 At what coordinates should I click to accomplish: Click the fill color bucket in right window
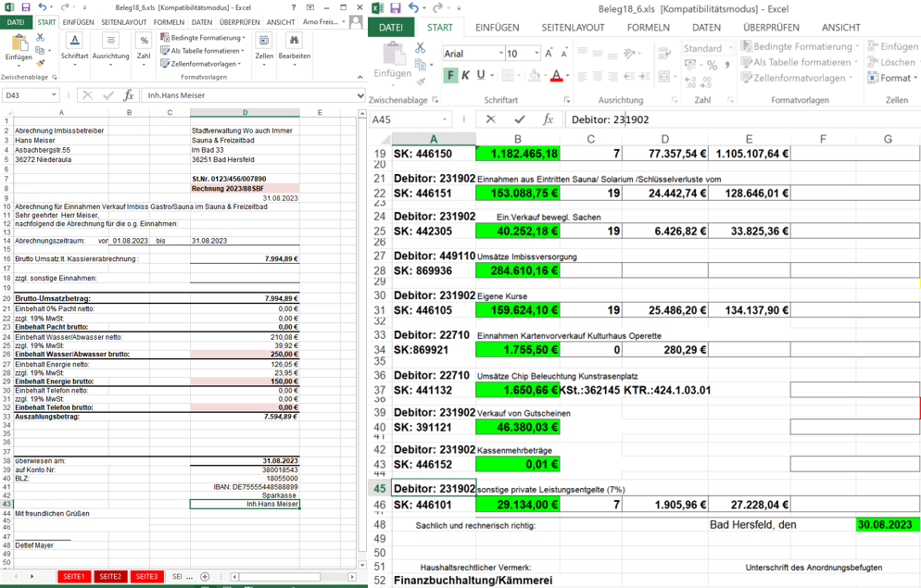coord(535,75)
